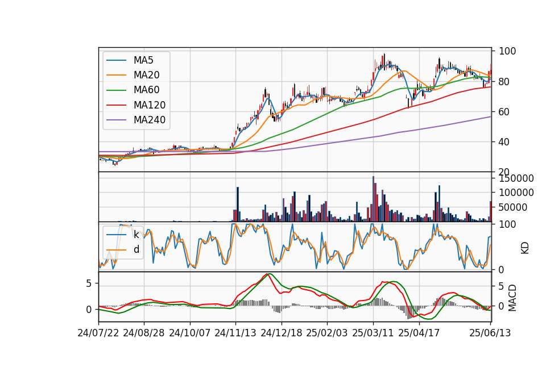Click the 'd' label in KD legend

[136, 249]
